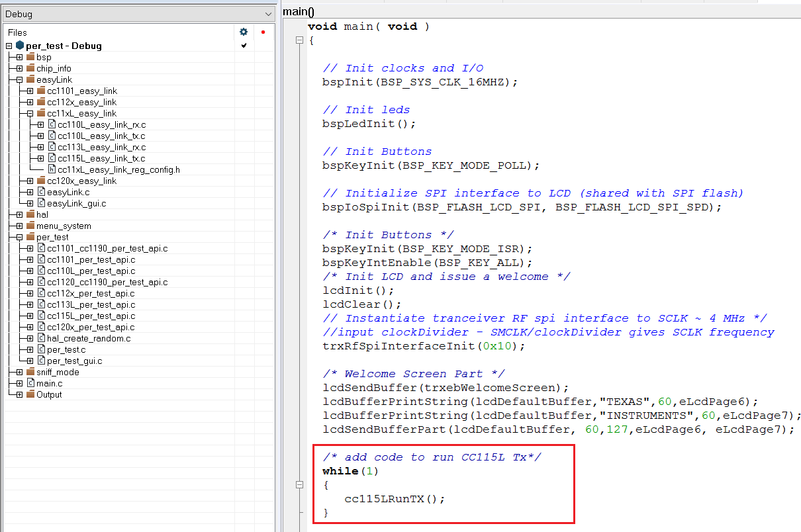Select file cc112x_per_test_api.c
The width and height of the screenshot is (801, 532).
point(91,293)
